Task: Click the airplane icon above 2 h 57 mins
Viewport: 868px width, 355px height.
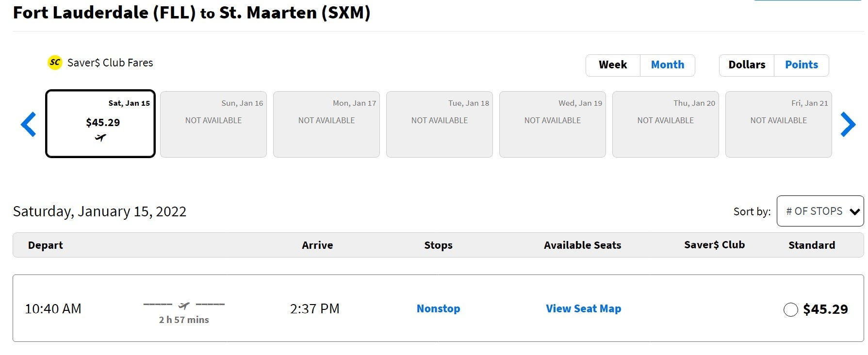Action: 184,305
